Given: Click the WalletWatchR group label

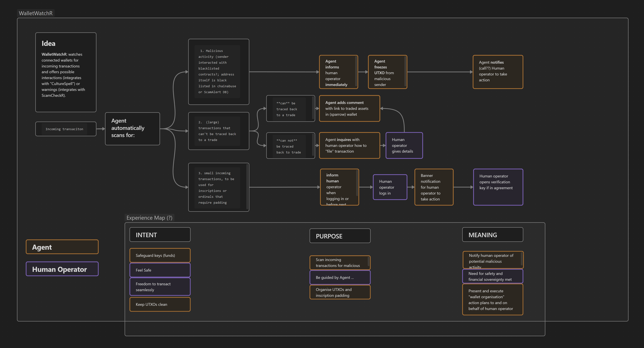Looking at the screenshot, I should click(36, 13).
